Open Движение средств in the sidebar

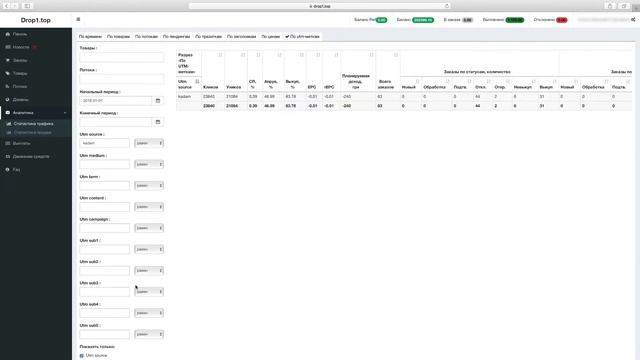[x=31, y=157]
